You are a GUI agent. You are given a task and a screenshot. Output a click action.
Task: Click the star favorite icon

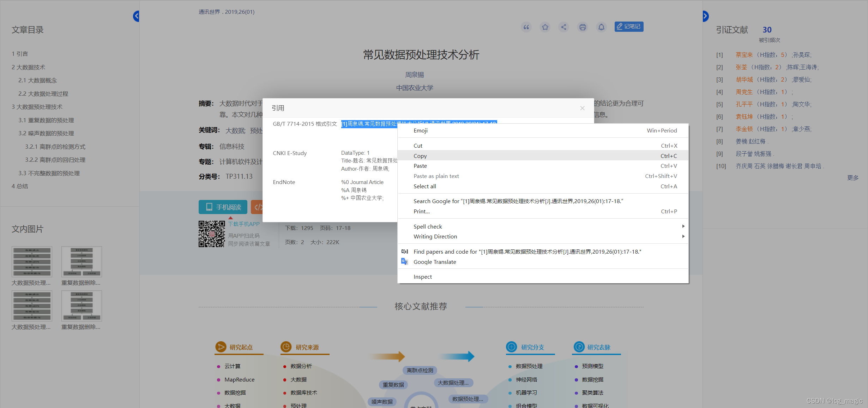tap(545, 27)
